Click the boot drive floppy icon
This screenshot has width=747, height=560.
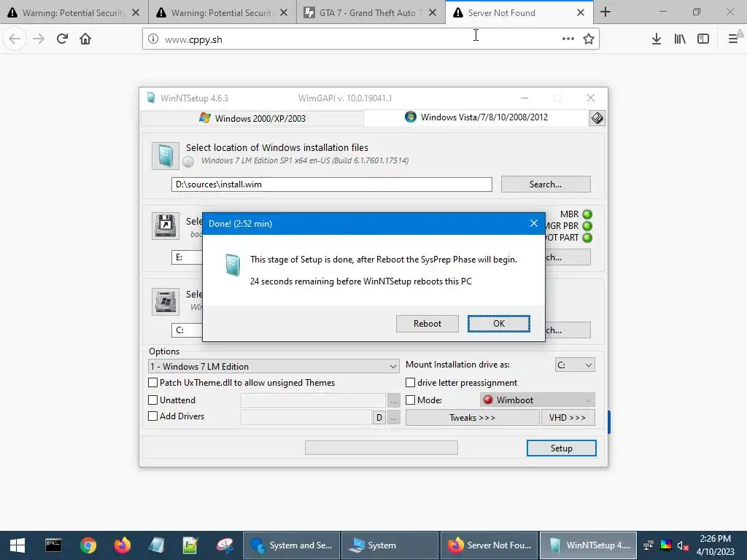coord(166,226)
